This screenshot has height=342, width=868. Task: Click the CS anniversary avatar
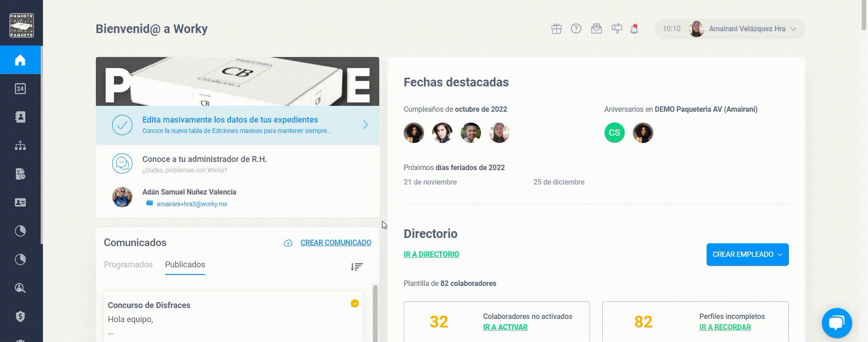click(614, 133)
